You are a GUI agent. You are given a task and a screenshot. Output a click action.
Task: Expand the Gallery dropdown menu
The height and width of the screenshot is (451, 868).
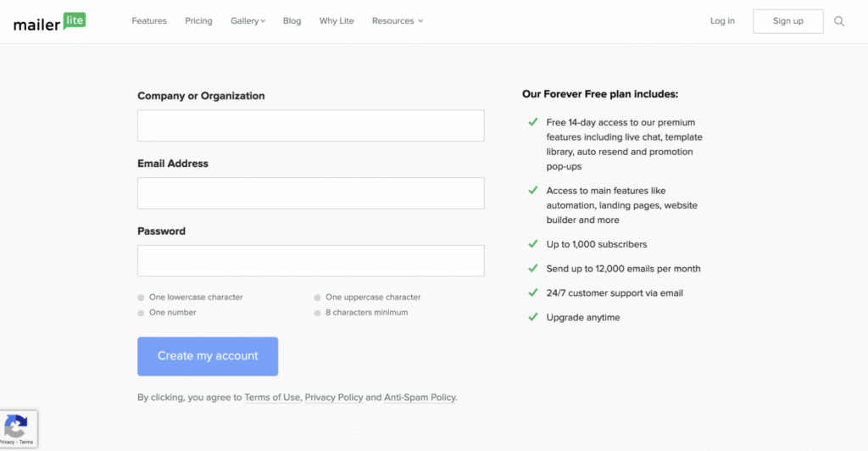click(x=248, y=21)
